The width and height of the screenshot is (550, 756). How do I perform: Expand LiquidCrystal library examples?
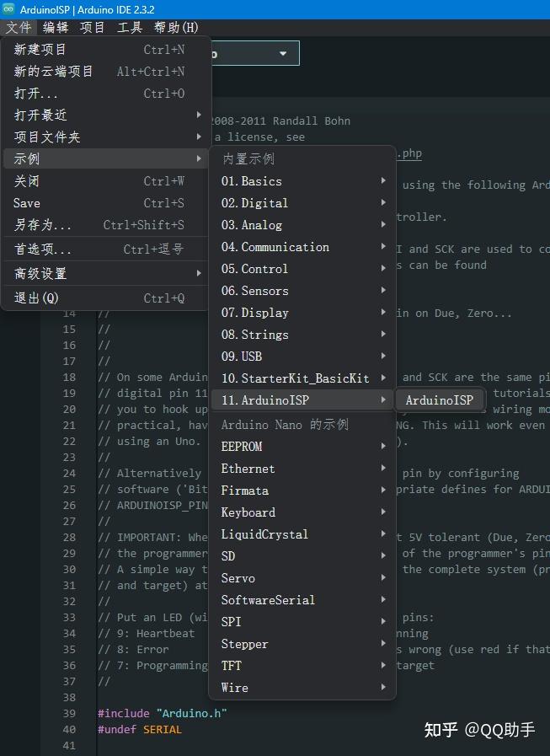point(302,534)
